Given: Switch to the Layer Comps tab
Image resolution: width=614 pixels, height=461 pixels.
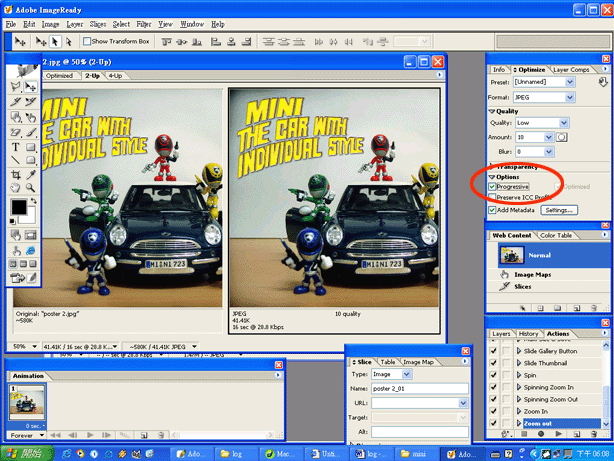Looking at the screenshot, I should click(x=571, y=70).
